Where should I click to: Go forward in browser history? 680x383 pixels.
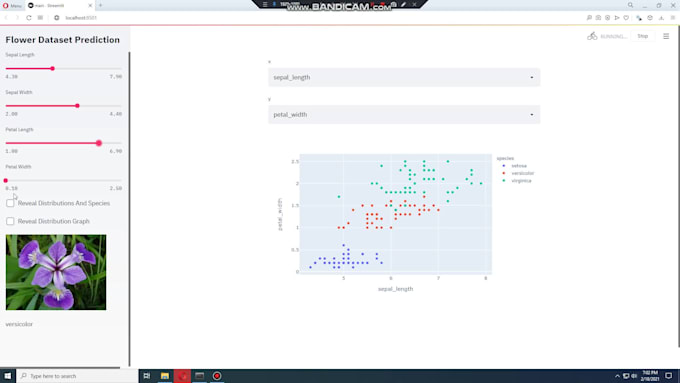coord(17,18)
